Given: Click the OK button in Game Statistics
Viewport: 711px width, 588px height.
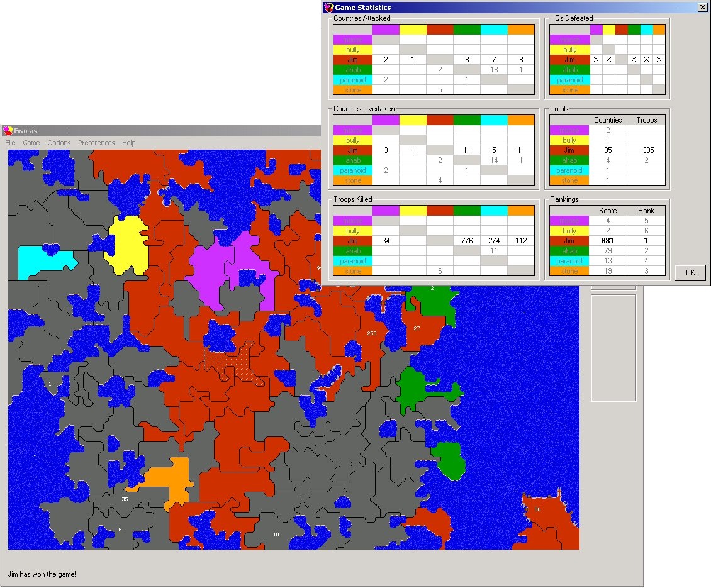Looking at the screenshot, I should [x=690, y=272].
